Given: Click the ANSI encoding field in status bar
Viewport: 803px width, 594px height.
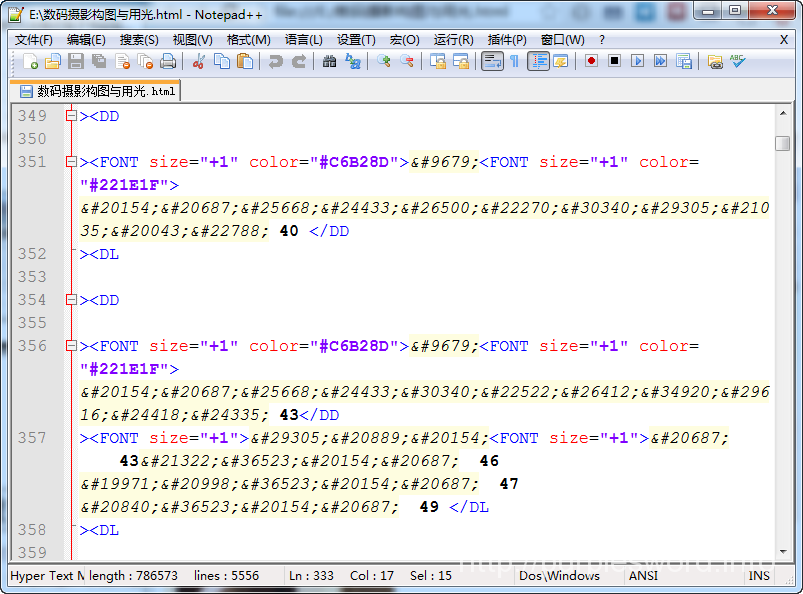Looking at the screenshot, I should (x=642, y=575).
